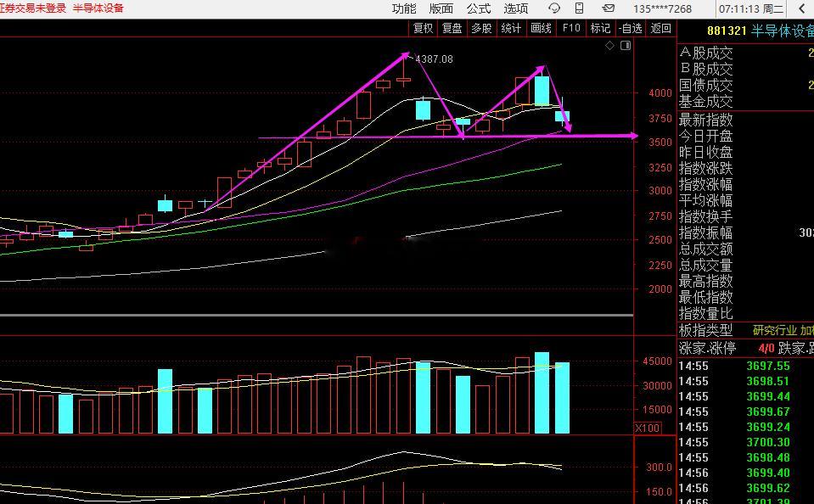Click the mobile phone icon
The height and width of the screenshot is (504, 814).
pyautogui.click(x=580, y=8)
